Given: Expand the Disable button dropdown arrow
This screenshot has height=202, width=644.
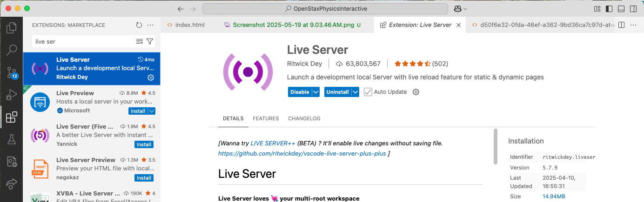Looking at the screenshot, I should click(315, 92).
